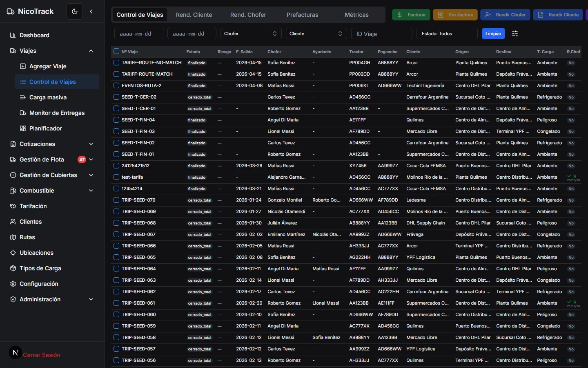Switch to Métricas tab
This screenshot has height=368, width=588.
[x=356, y=15]
